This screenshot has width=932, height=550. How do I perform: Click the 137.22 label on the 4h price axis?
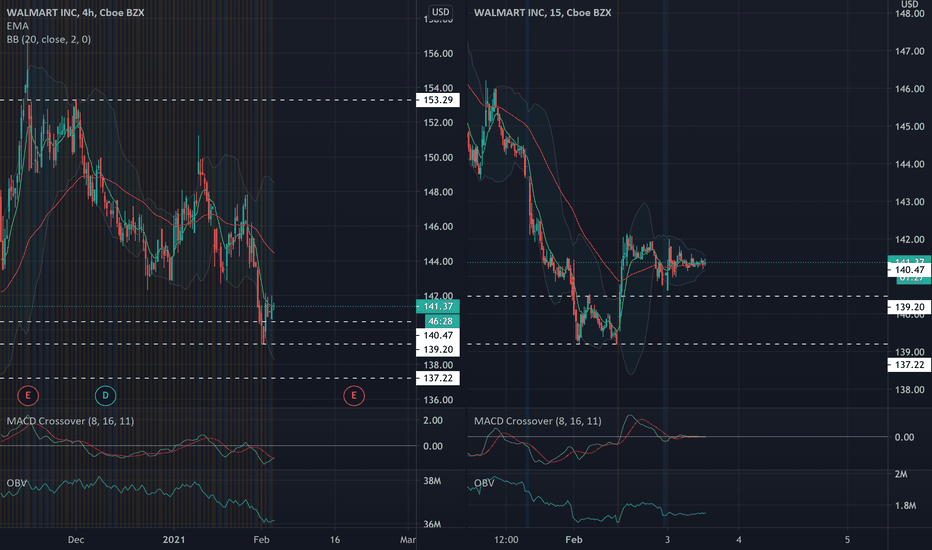click(438, 378)
